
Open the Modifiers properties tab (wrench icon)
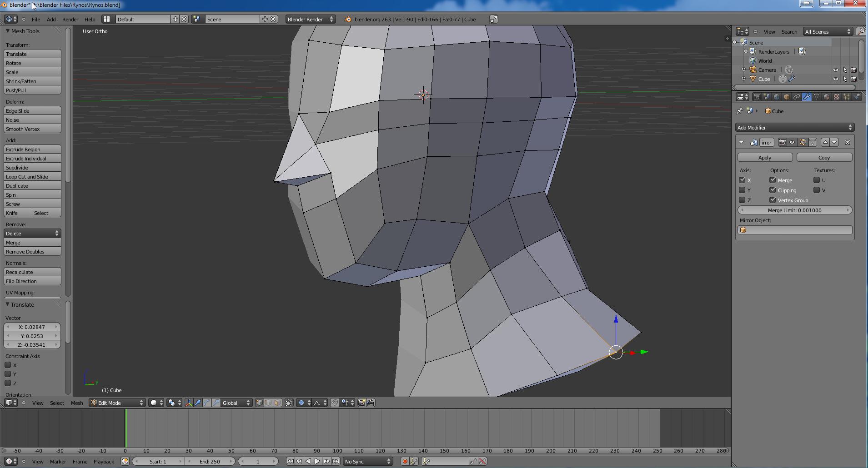pos(807,97)
